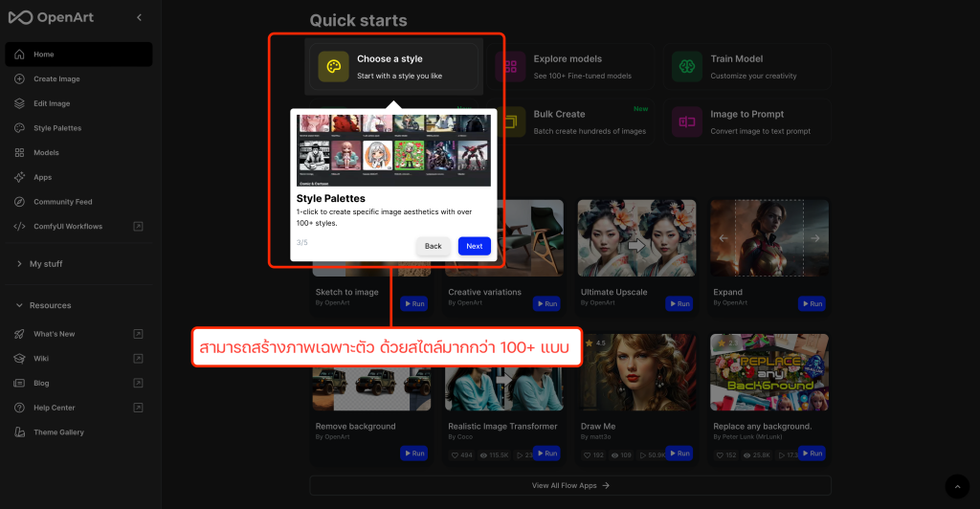
Task: Go to Models in the sidebar
Action: click(46, 152)
